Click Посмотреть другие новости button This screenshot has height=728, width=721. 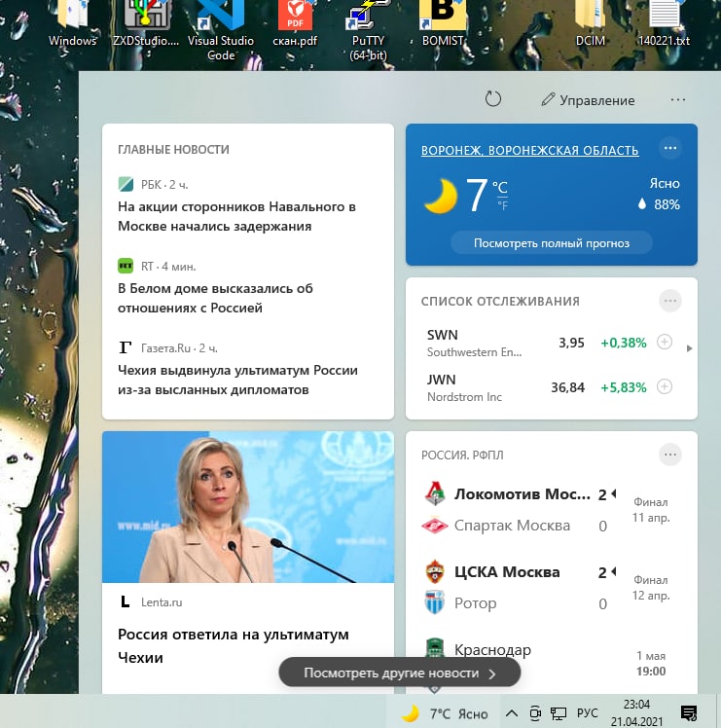click(399, 673)
